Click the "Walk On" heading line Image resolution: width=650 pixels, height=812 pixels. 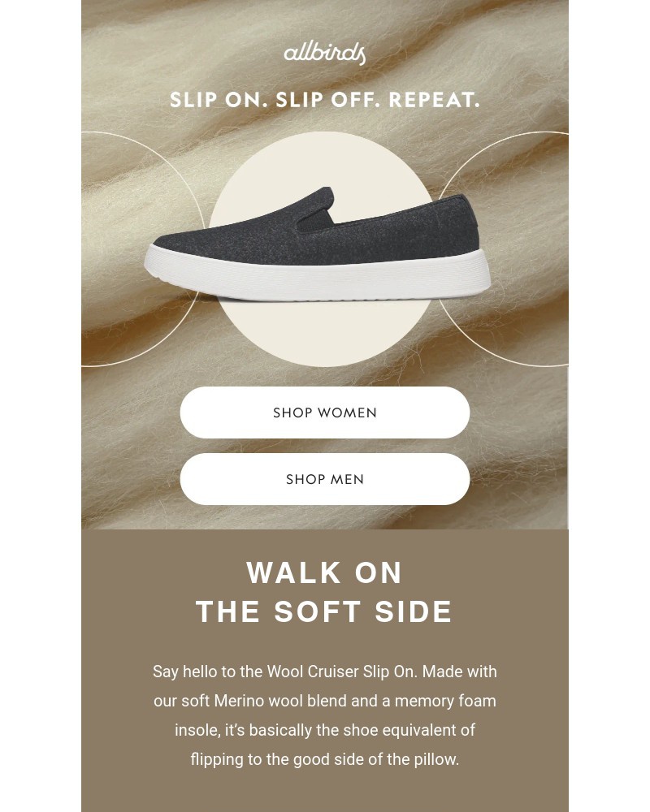click(x=324, y=572)
